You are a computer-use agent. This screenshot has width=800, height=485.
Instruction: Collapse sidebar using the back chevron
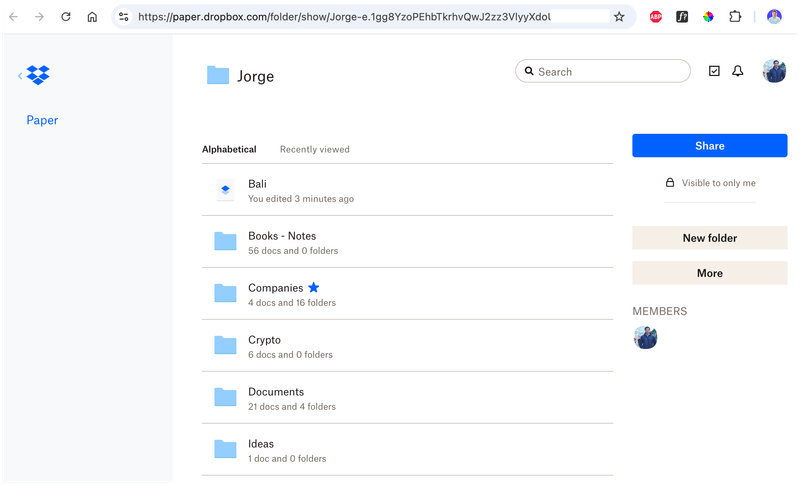click(20, 75)
